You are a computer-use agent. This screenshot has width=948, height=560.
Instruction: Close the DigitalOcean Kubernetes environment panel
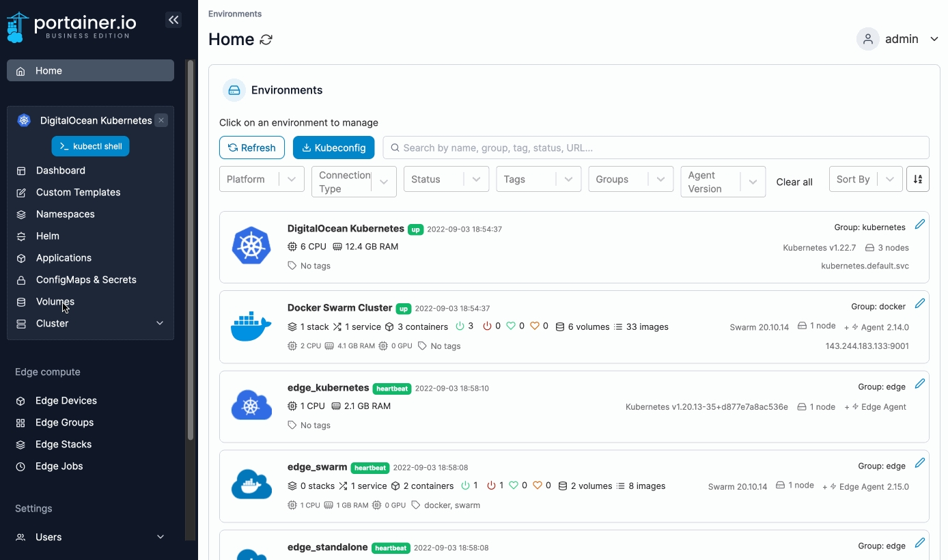[161, 120]
